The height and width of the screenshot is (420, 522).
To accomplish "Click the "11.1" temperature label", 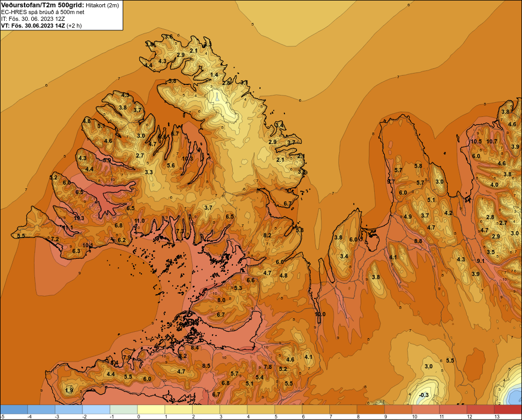I will click(x=68, y=227).
